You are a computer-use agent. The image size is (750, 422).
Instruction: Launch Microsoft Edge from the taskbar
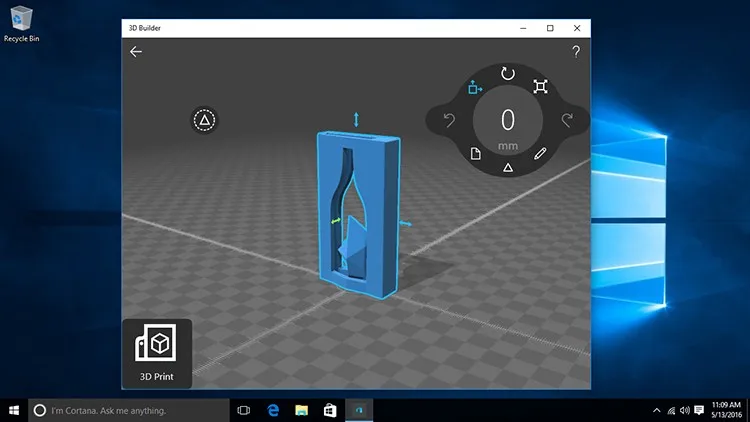[273, 411]
